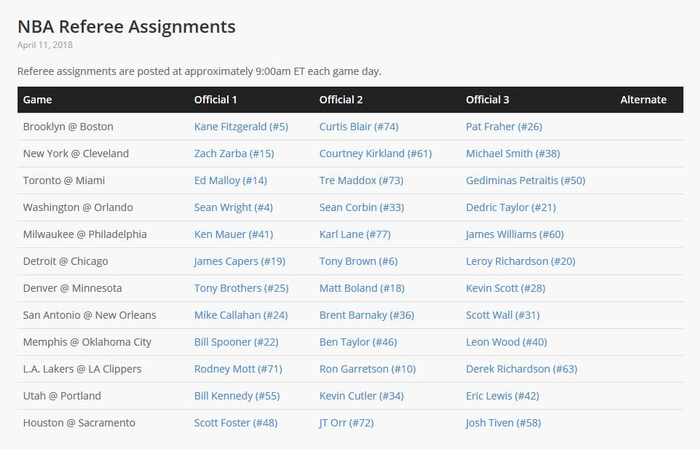700x449 pixels.
Task: Open Kane Fitzgerald (#5) referee link
Action: tap(241, 127)
